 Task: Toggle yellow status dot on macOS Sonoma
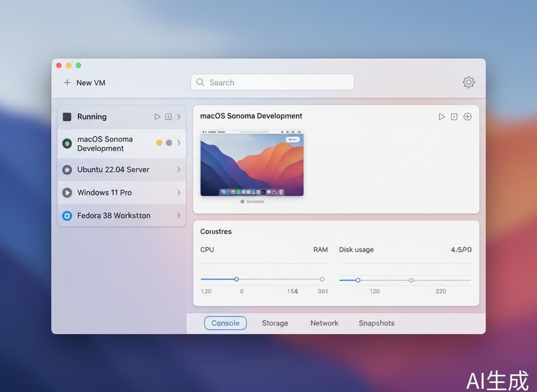click(159, 143)
